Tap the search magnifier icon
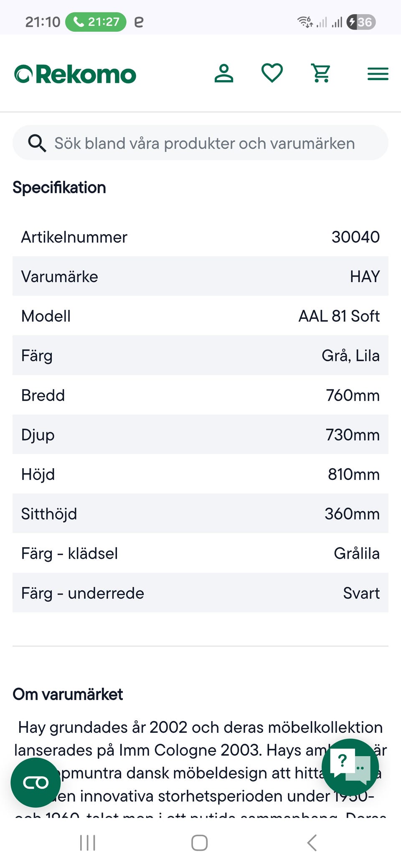The width and height of the screenshot is (401, 868). tap(37, 143)
